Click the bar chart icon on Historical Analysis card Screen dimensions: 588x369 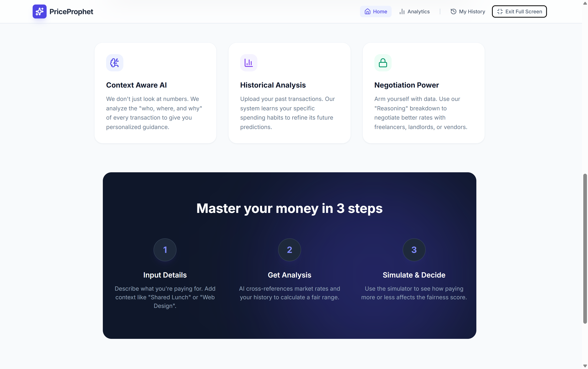[x=249, y=63]
